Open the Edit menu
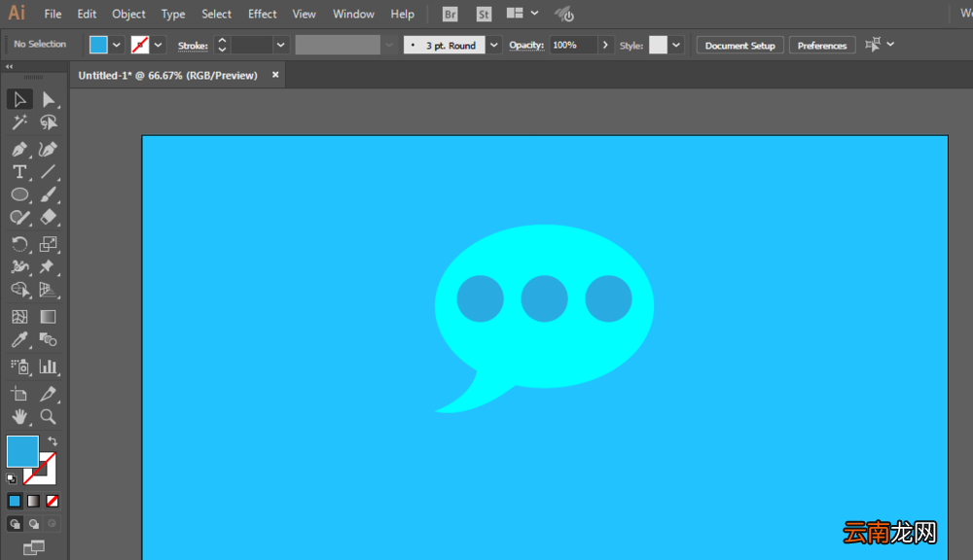973x560 pixels. pyautogui.click(x=87, y=14)
